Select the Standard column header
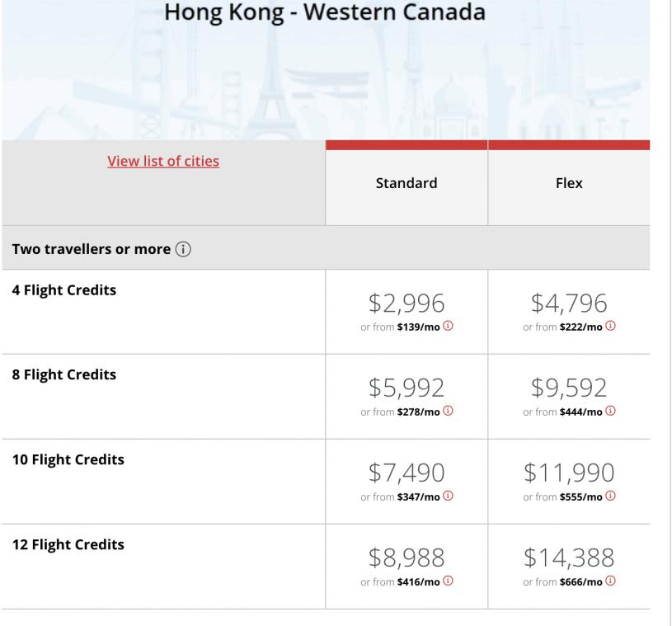The image size is (672, 626). click(406, 184)
